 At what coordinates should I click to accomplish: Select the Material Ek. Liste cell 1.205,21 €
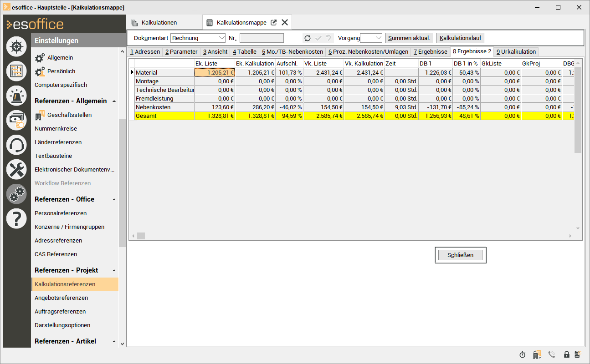pyautogui.click(x=215, y=72)
